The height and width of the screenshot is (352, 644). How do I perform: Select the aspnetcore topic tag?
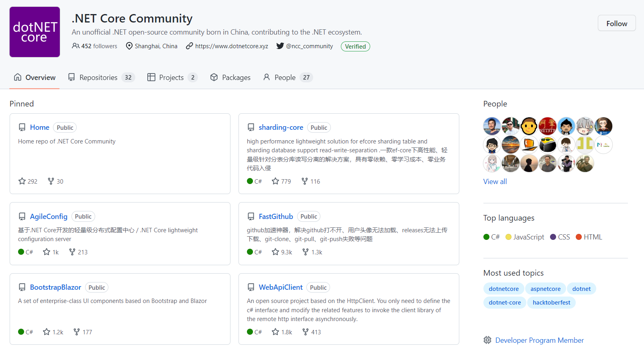click(546, 289)
